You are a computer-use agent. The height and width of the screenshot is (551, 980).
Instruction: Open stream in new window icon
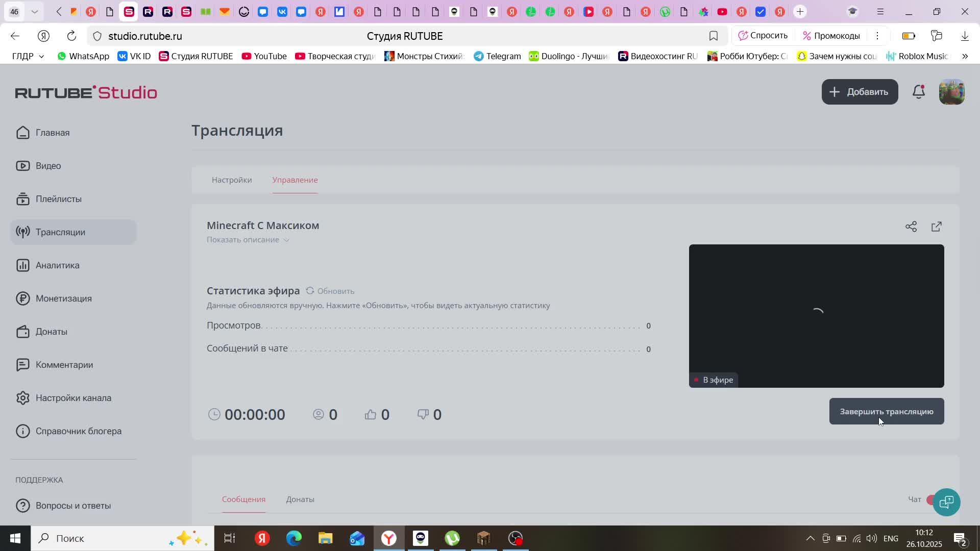coord(937,227)
